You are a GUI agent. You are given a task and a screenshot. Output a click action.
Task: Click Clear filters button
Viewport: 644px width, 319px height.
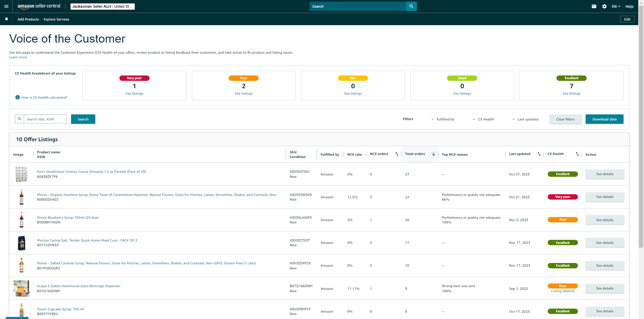(565, 119)
